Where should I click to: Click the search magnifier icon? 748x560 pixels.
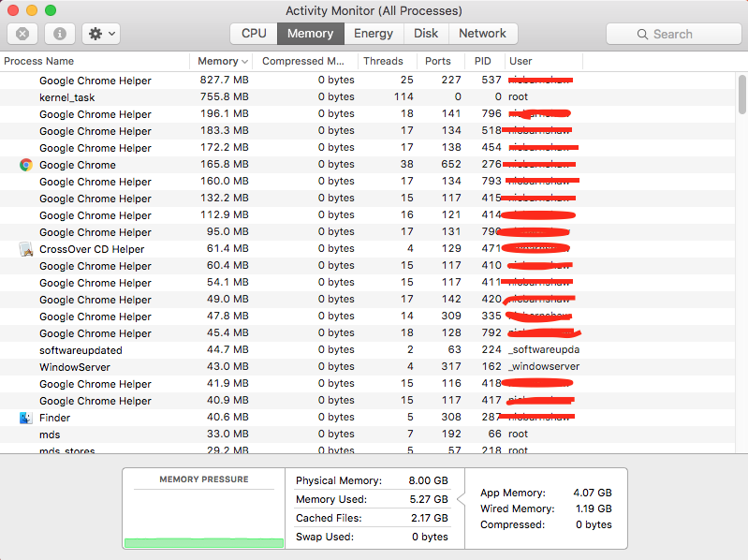point(642,35)
